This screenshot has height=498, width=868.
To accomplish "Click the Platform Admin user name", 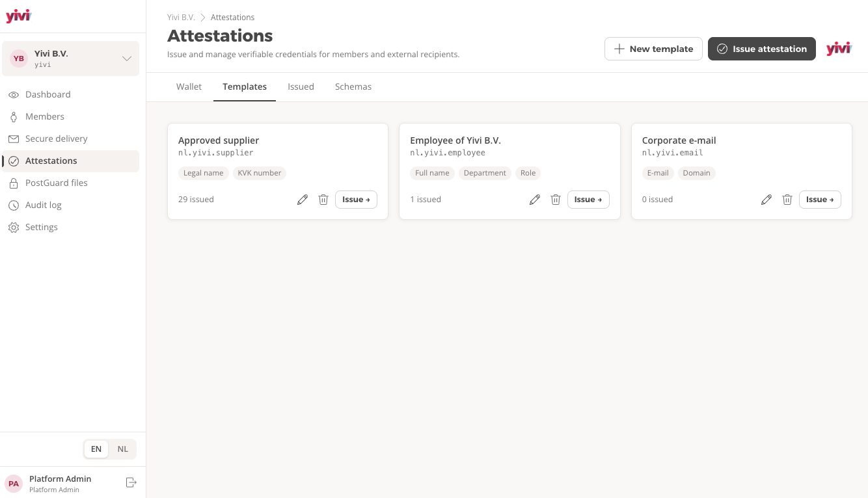I will point(60,479).
